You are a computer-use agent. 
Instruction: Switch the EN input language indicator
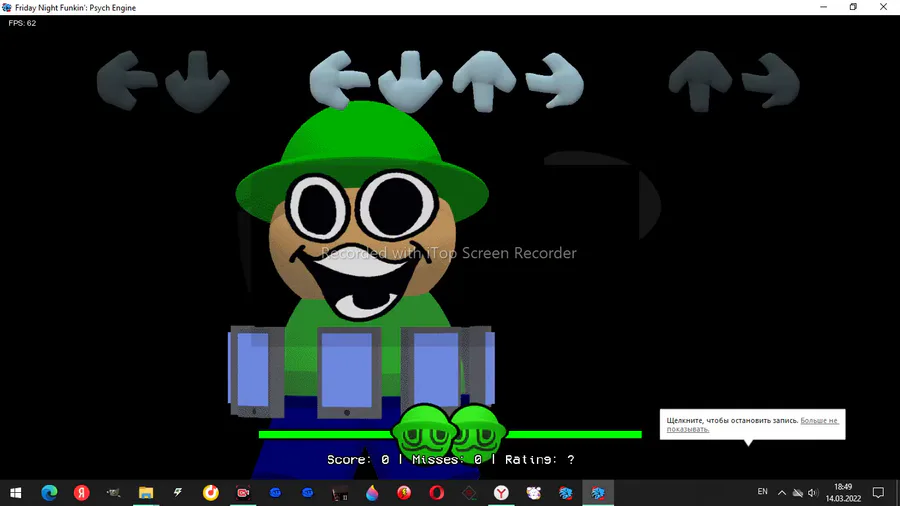[x=762, y=492]
